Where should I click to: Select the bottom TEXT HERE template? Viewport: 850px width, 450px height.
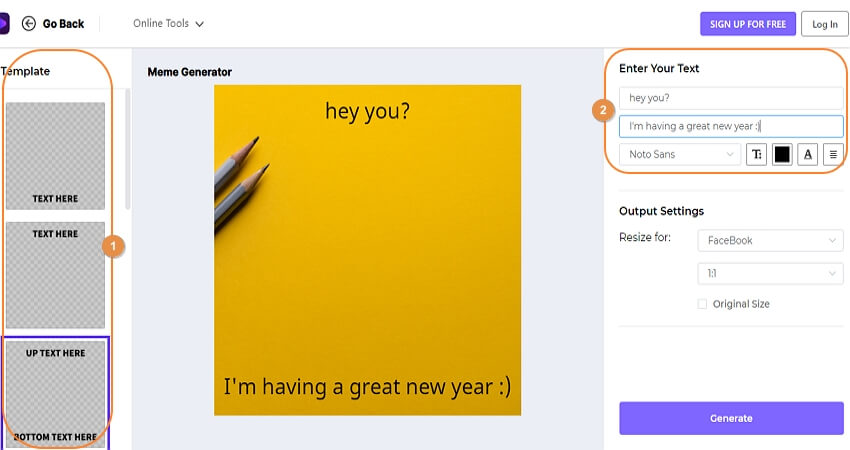tap(55, 156)
